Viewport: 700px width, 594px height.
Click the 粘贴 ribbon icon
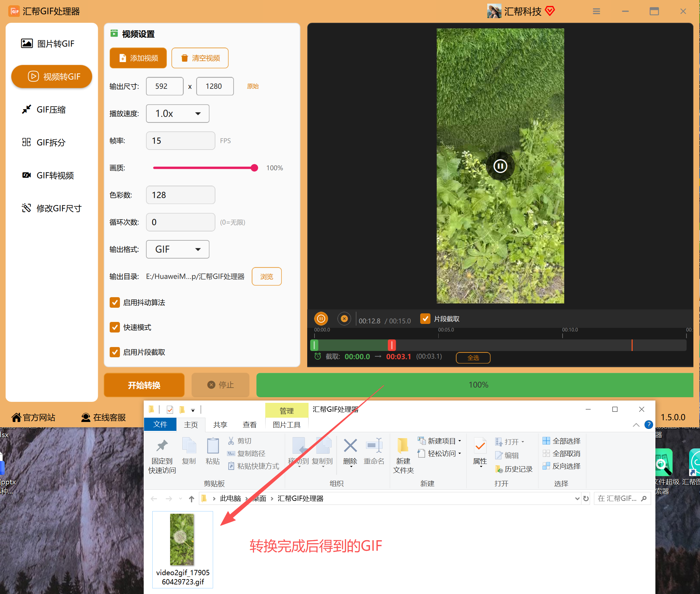pyautogui.click(x=212, y=451)
